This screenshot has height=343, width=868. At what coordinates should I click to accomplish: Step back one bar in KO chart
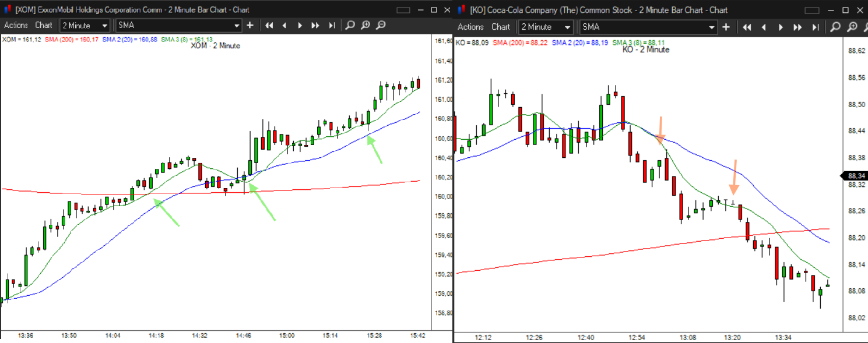click(x=764, y=27)
